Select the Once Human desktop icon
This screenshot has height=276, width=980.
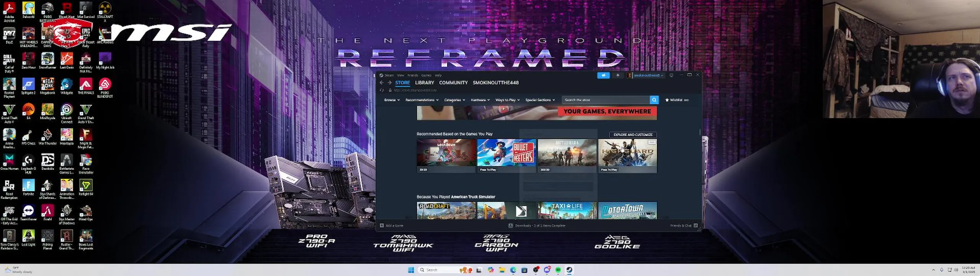pos(9,162)
